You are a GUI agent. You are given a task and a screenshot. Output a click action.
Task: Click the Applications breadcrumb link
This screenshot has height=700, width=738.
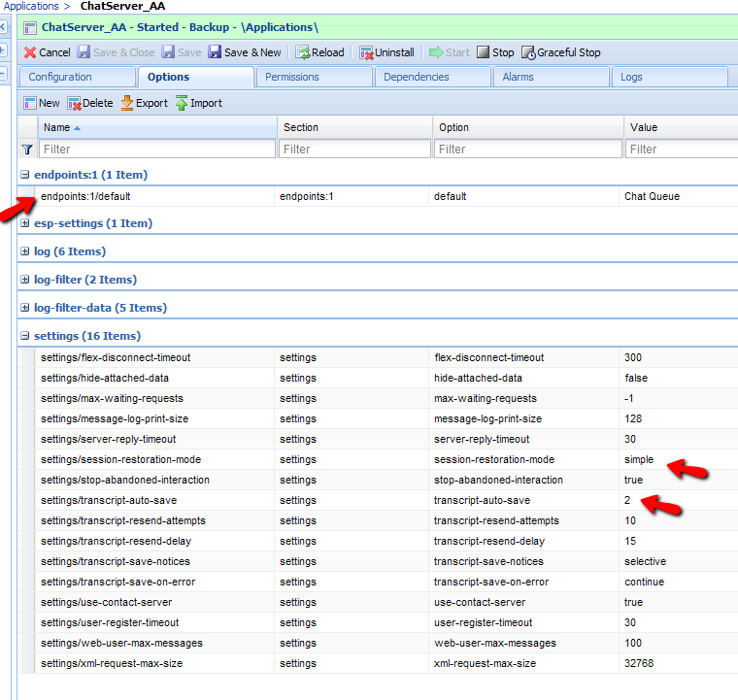(x=31, y=6)
